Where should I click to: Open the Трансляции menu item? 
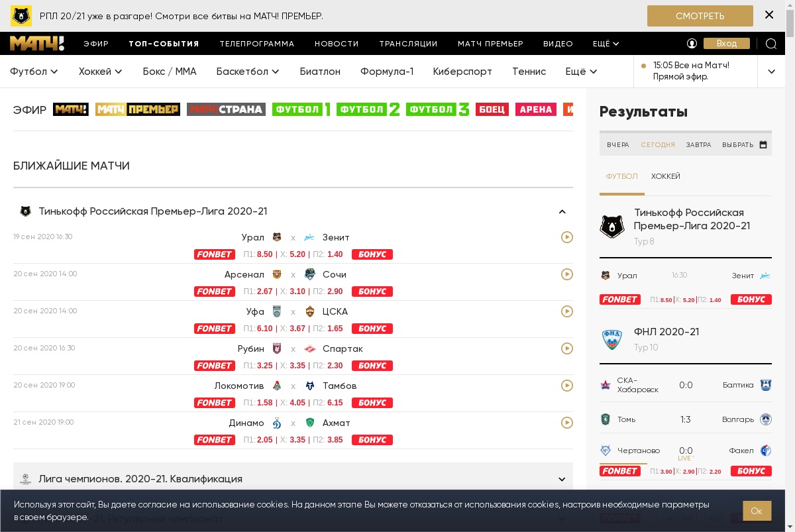tap(408, 44)
